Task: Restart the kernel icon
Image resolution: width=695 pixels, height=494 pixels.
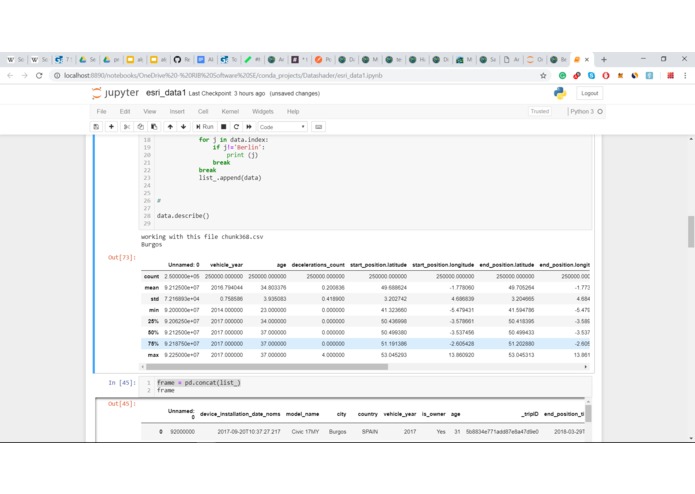Action: (236, 127)
